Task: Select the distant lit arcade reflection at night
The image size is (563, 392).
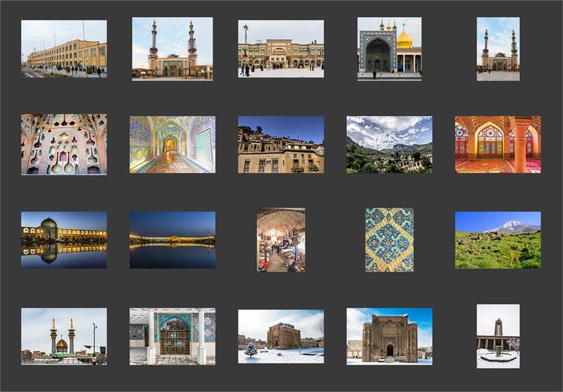Action: tap(172, 240)
